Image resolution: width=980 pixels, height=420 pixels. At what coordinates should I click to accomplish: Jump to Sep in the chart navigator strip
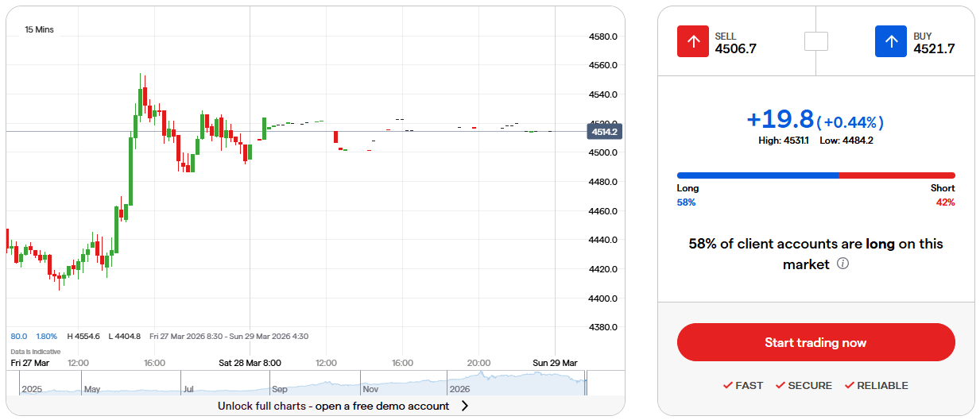tap(279, 390)
